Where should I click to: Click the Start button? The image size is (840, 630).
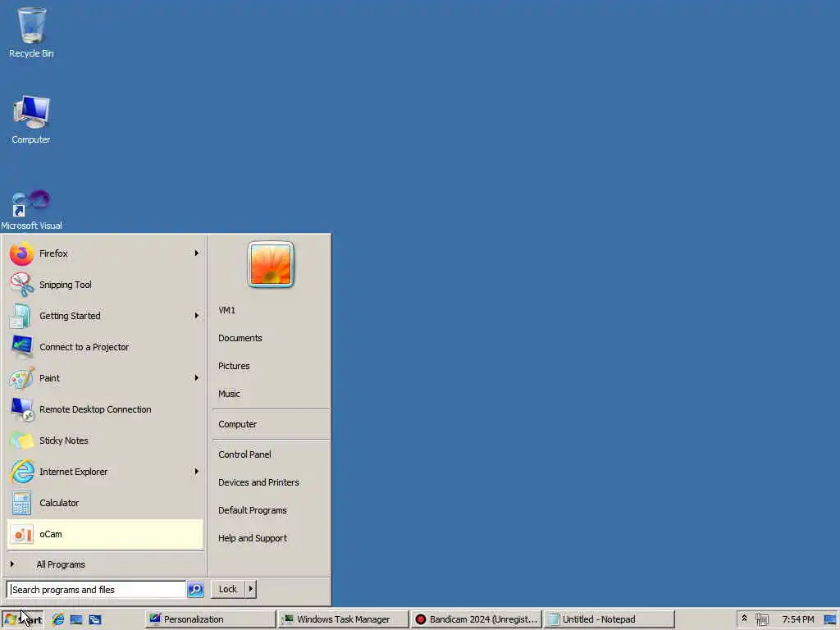(x=22, y=619)
